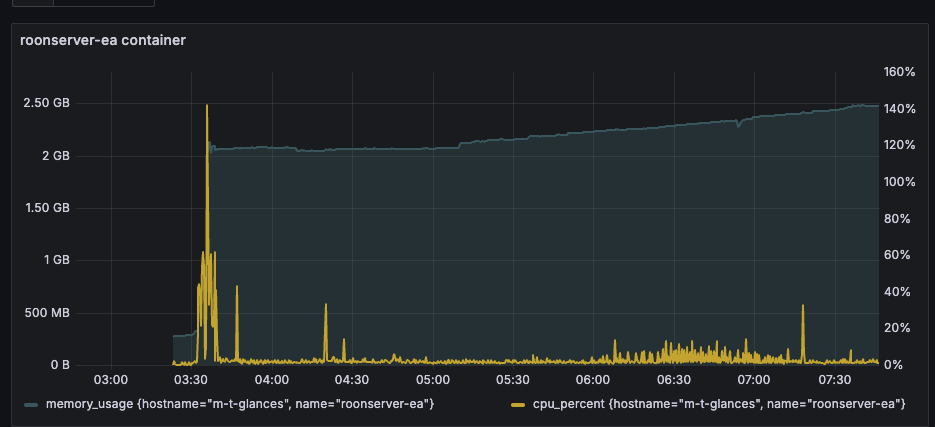Viewport: 935px width, 427px height.
Task: Click the cpu_percent yellow legend swatch
Action: pyautogui.click(x=519, y=405)
